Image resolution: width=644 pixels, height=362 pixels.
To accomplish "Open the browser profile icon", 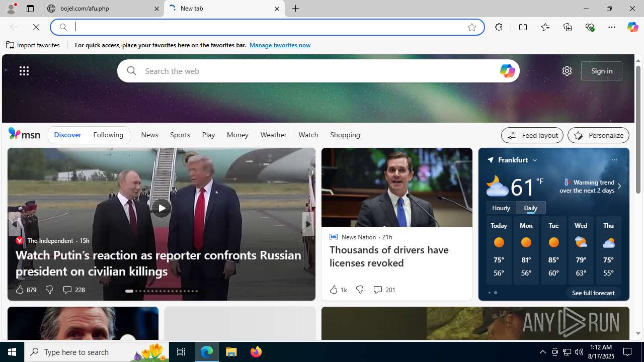I will (11, 9).
